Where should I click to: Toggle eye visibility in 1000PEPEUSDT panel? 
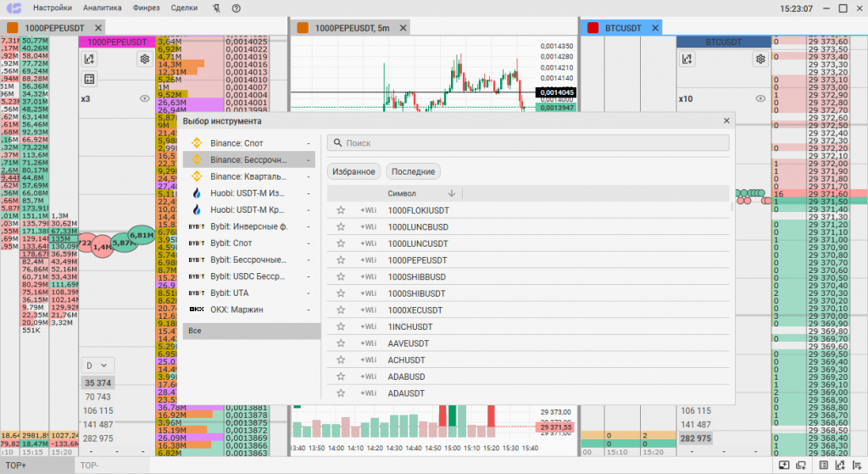click(144, 98)
